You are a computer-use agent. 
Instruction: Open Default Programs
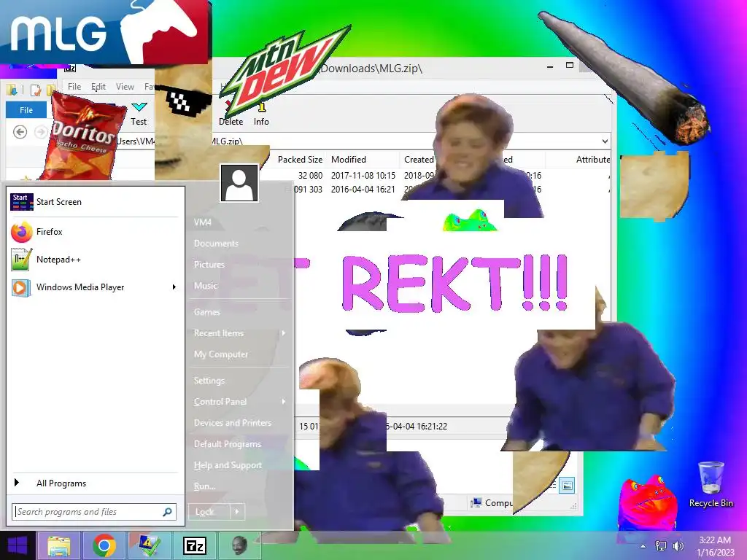click(228, 444)
